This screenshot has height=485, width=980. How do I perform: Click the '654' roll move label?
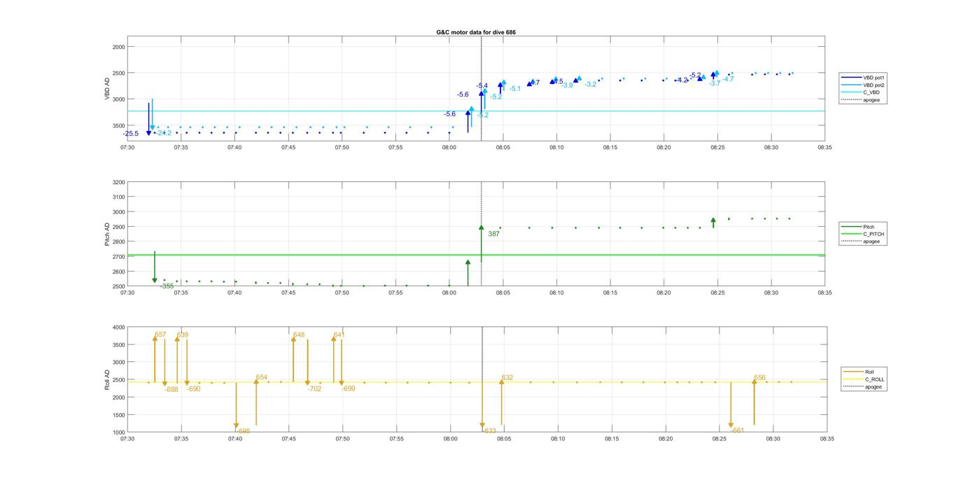click(261, 378)
